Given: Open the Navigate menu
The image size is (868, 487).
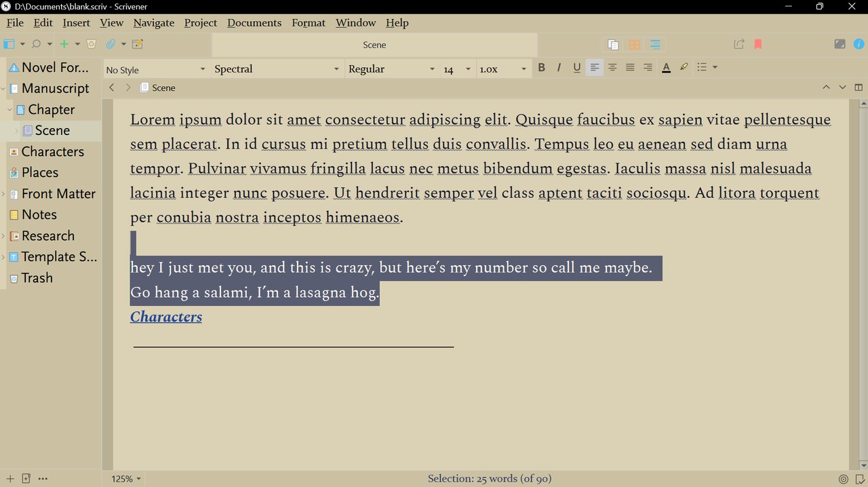Looking at the screenshot, I should point(154,23).
